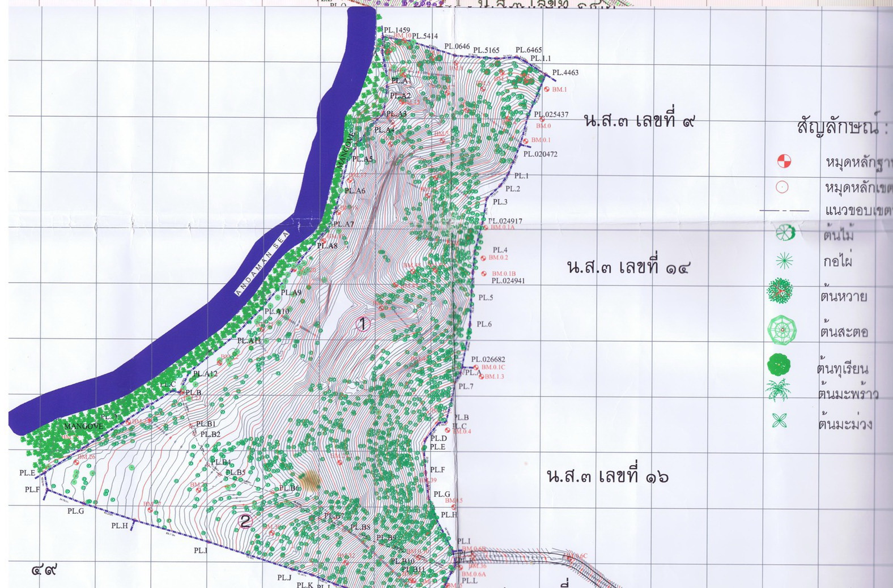
Task: Select the octagonal sator tree legend symbol
Action: (x=782, y=330)
